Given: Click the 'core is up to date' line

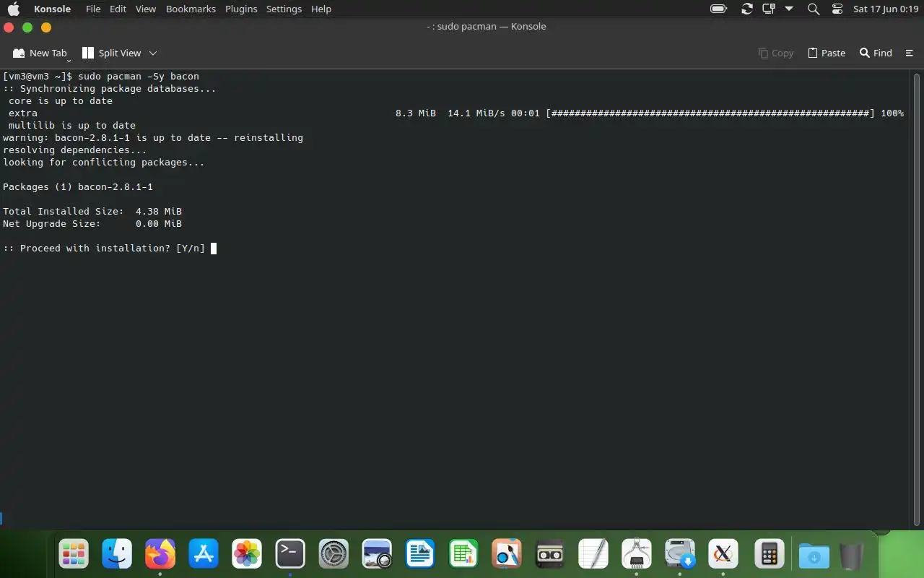Looking at the screenshot, I should click(x=61, y=101).
